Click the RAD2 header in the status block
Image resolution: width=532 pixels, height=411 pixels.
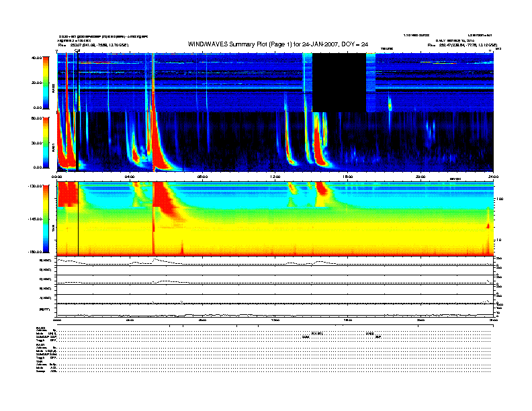click(40, 328)
